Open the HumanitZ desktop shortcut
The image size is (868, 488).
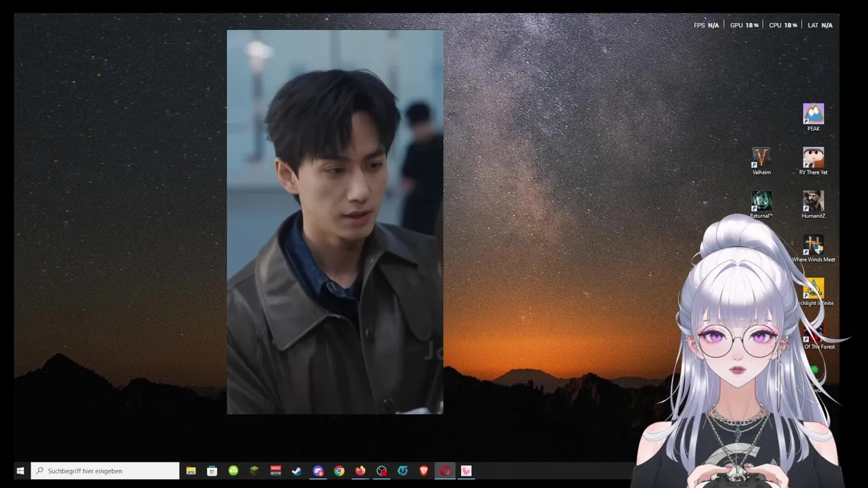tap(813, 205)
